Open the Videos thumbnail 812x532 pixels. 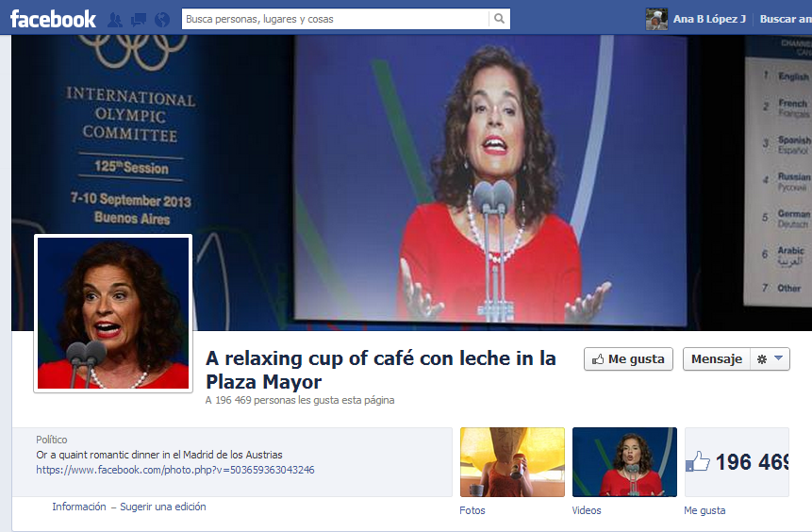[624, 462]
